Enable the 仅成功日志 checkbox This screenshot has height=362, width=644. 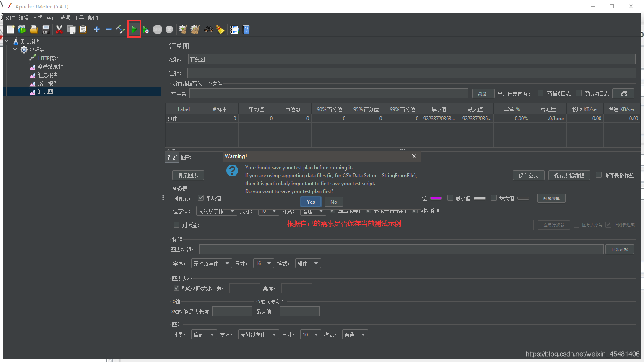pos(579,93)
